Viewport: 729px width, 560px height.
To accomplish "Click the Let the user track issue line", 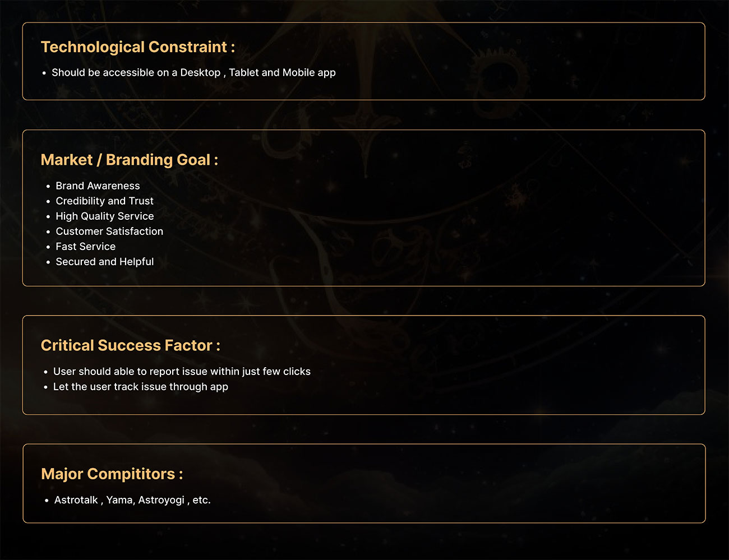I will coord(141,387).
